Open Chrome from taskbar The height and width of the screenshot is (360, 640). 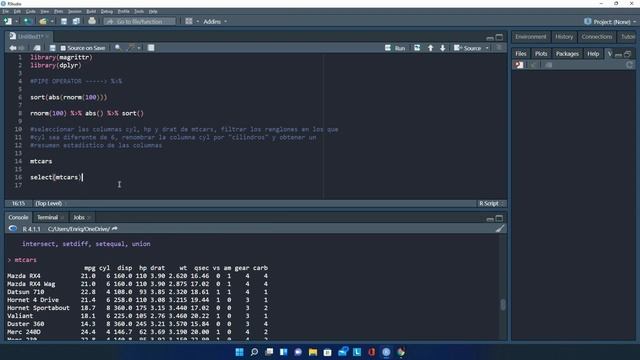click(401, 352)
